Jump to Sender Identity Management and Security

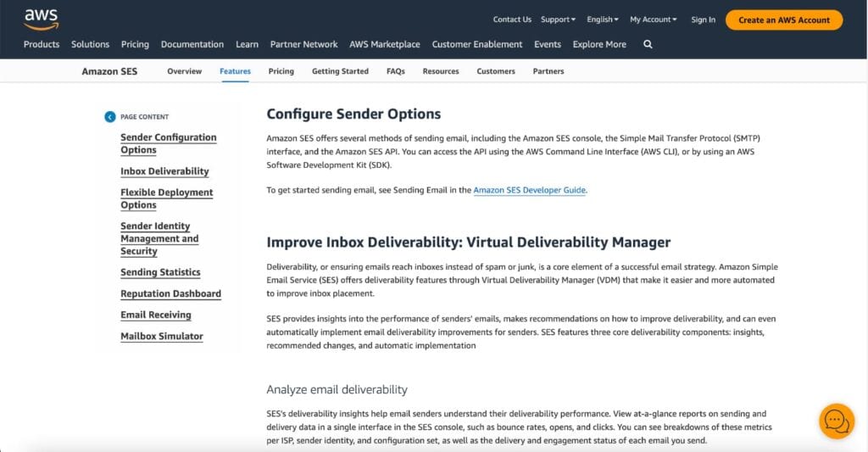coord(159,239)
